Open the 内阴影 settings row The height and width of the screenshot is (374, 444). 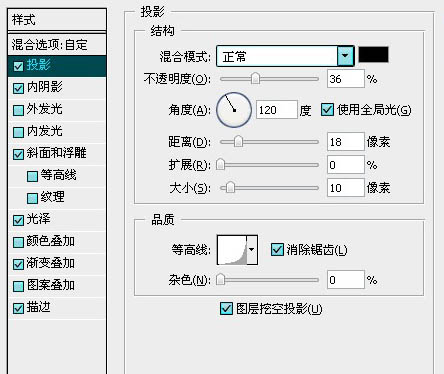point(57,88)
